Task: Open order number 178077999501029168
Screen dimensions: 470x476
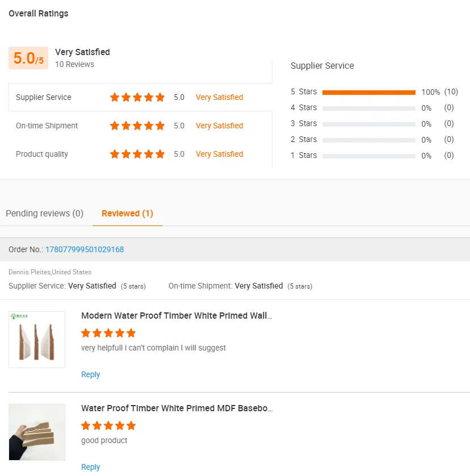Action: pos(85,249)
